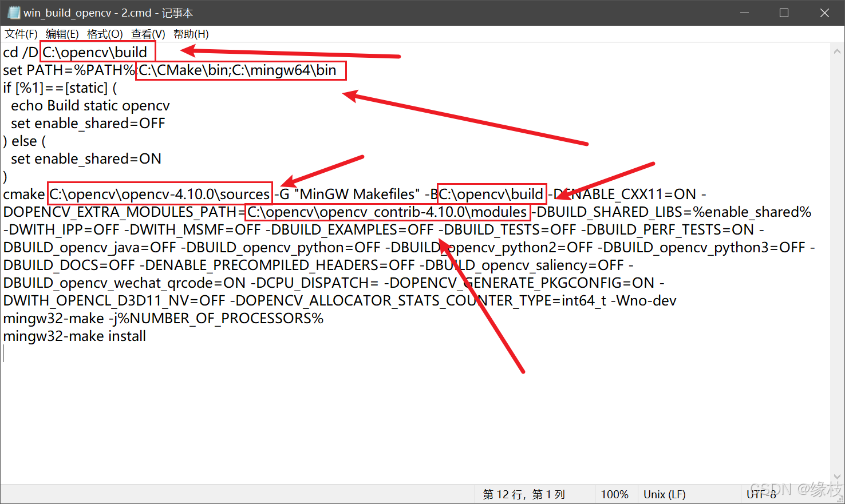The width and height of the screenshot is (845, 504).
Task: Click the Unix (LF) line-ending indicator
Action: click(665, 494)
